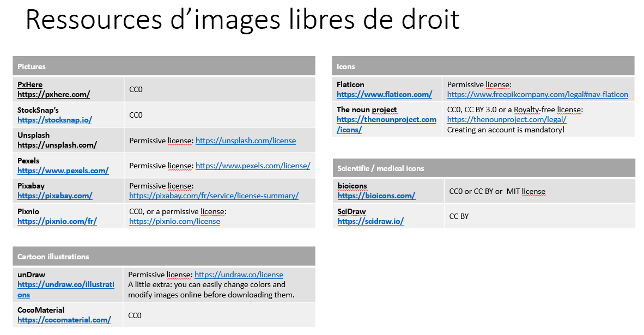Open the https://bioicons.com/ link
644x335 pixels.
click(376, 196)
